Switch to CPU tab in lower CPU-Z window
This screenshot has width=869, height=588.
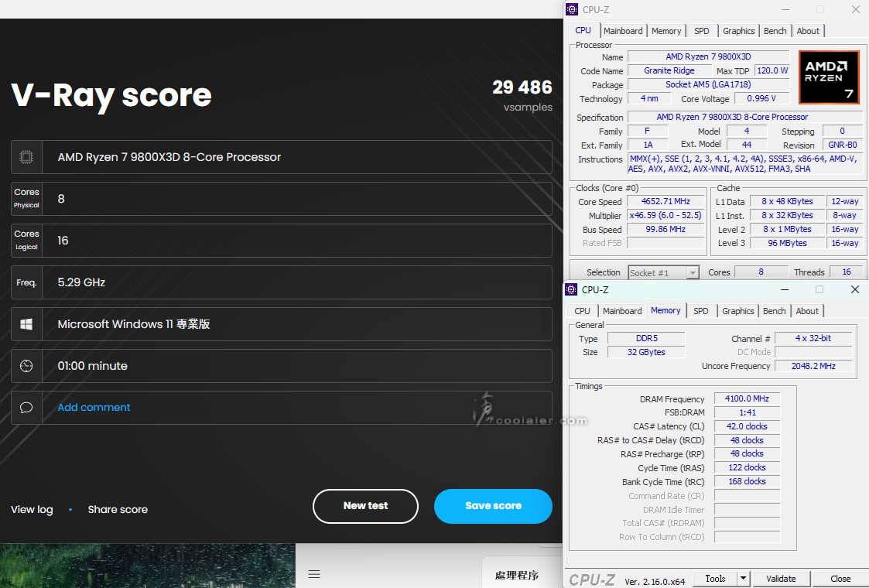point(583,311)
